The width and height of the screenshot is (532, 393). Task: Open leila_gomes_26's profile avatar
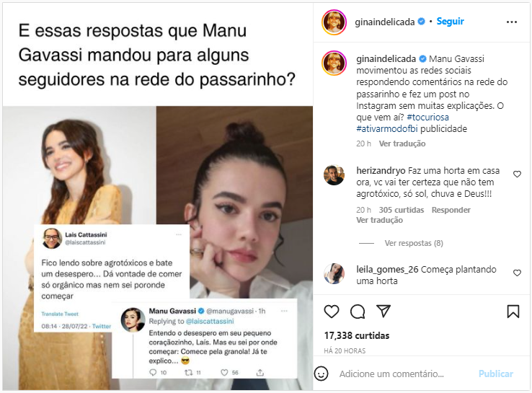(334, 273)
